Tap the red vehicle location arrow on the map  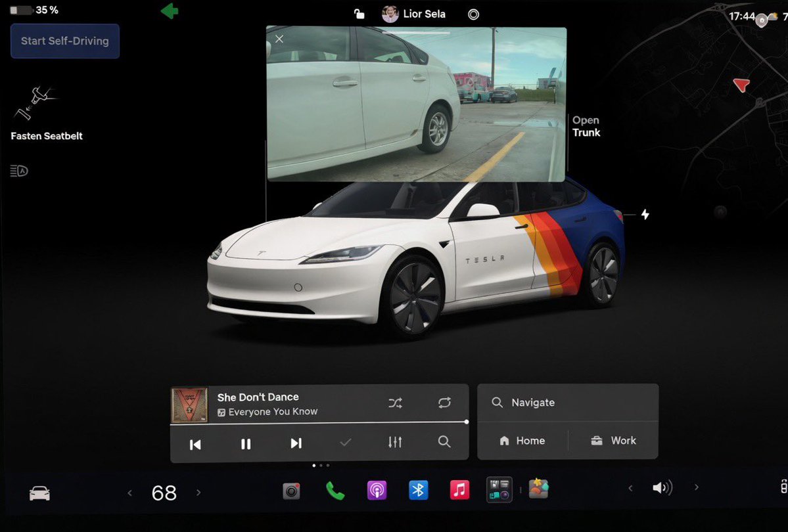click(741, 84)
